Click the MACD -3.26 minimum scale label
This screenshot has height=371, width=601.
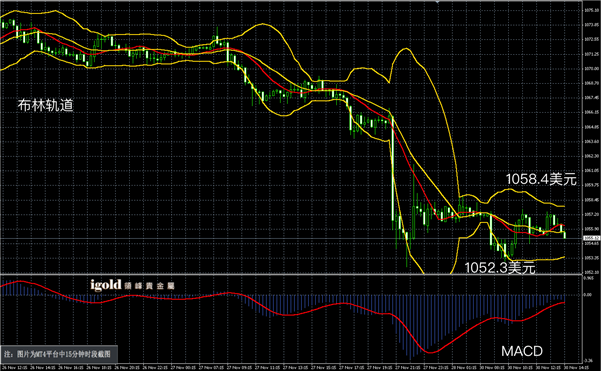pyautogui.click(x=589, y=360)
